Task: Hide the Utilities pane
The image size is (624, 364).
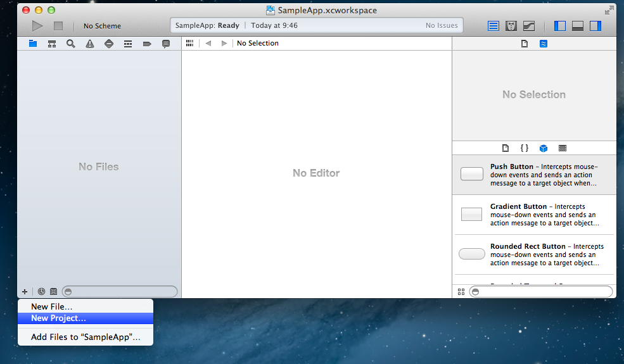Action: tap(595, 26)
